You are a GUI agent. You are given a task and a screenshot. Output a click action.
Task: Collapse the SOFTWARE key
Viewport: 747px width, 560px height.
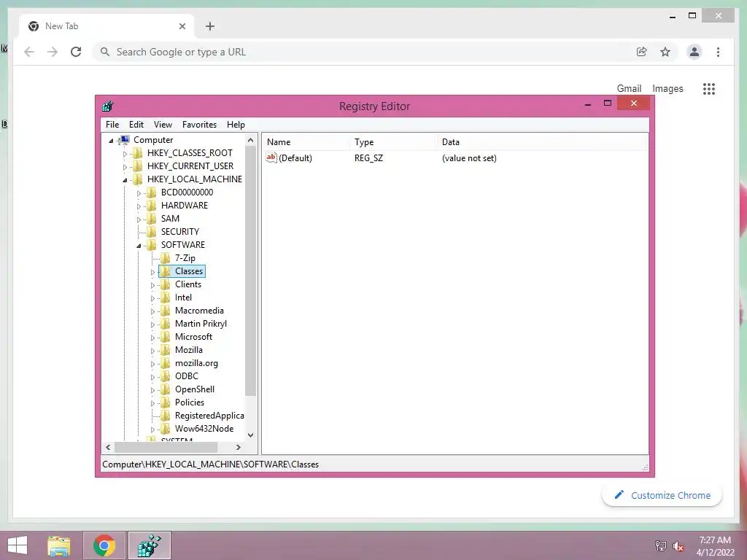point(139,246)
